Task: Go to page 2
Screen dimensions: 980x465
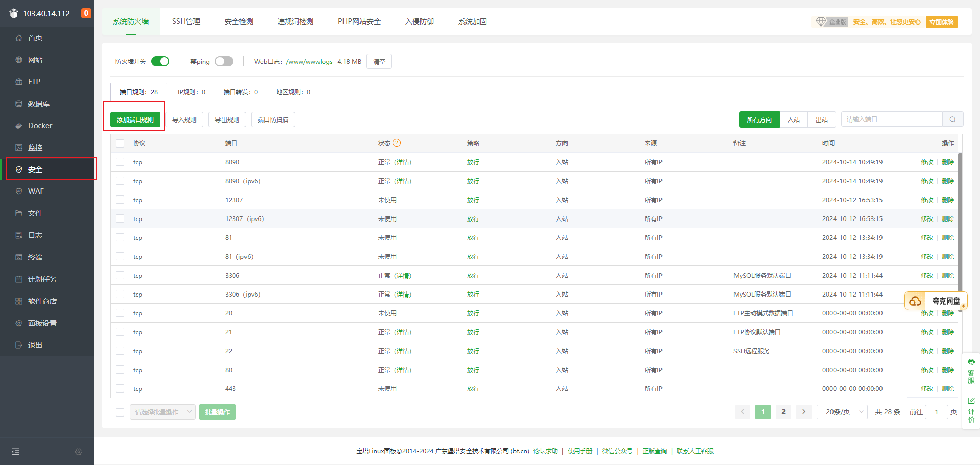Action: coord(783,412)
